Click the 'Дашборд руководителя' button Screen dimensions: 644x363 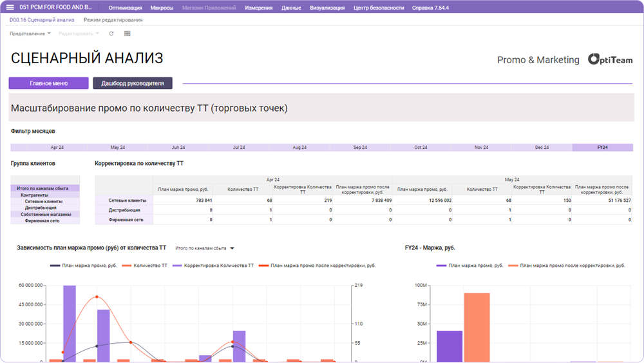[x=133, y=83]
